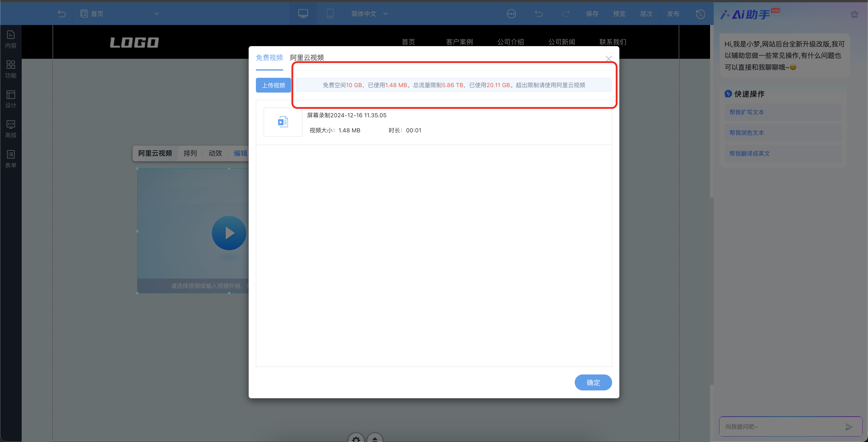The image size is (868, 442).
Task: Open the 表单 forms panel
Action: click(11, 159)
